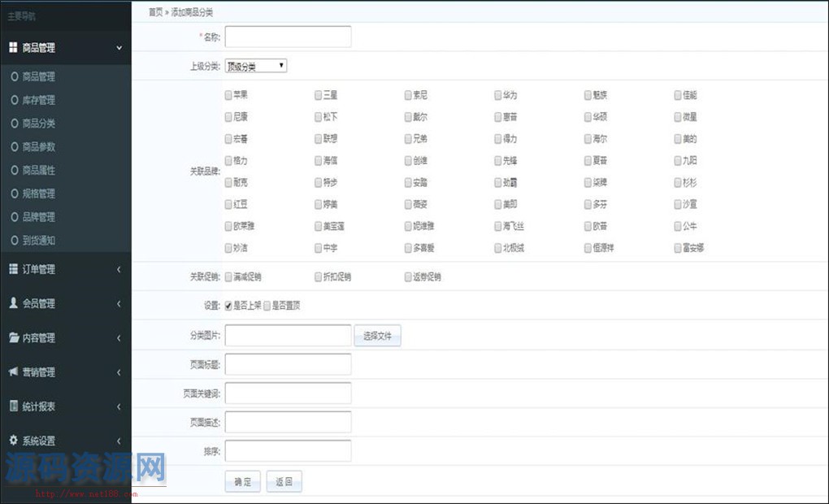Click the 选择文件 button

point(377,336)
